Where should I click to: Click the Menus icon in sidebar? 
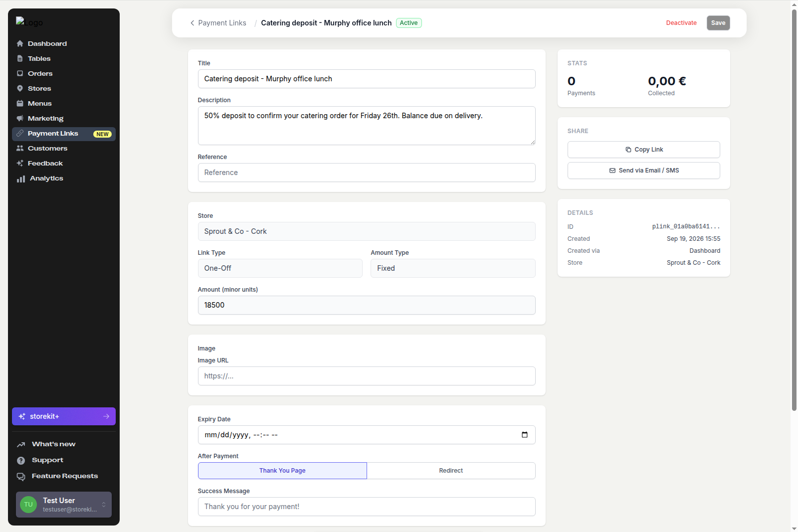[x=20, y=104]
